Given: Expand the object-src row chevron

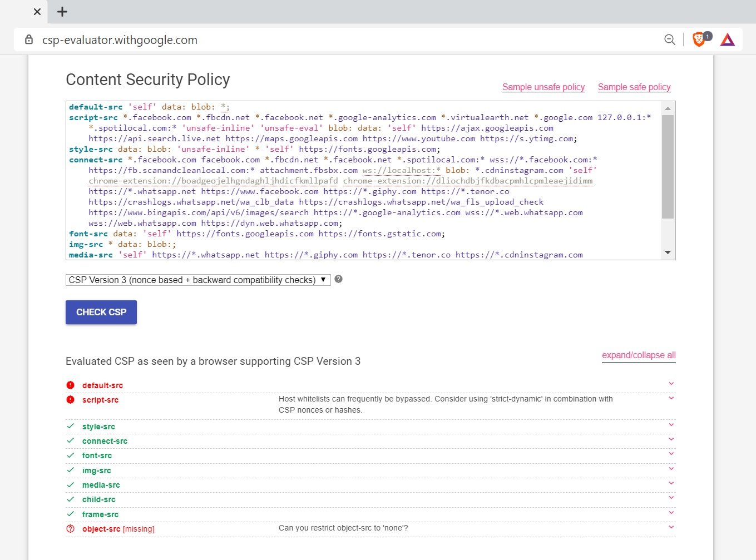Looking at the screenshot, I should (x=671, y=527).
